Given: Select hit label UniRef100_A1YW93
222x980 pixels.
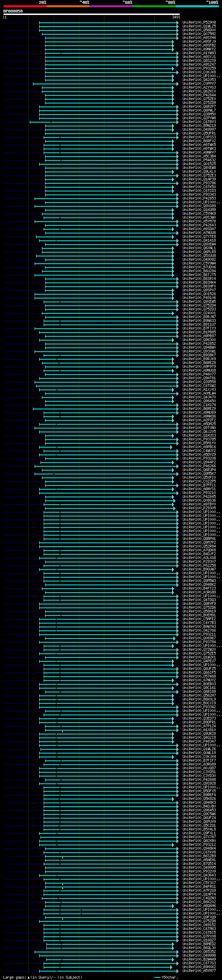Looking at the screenshot, I should click(199, 53).
